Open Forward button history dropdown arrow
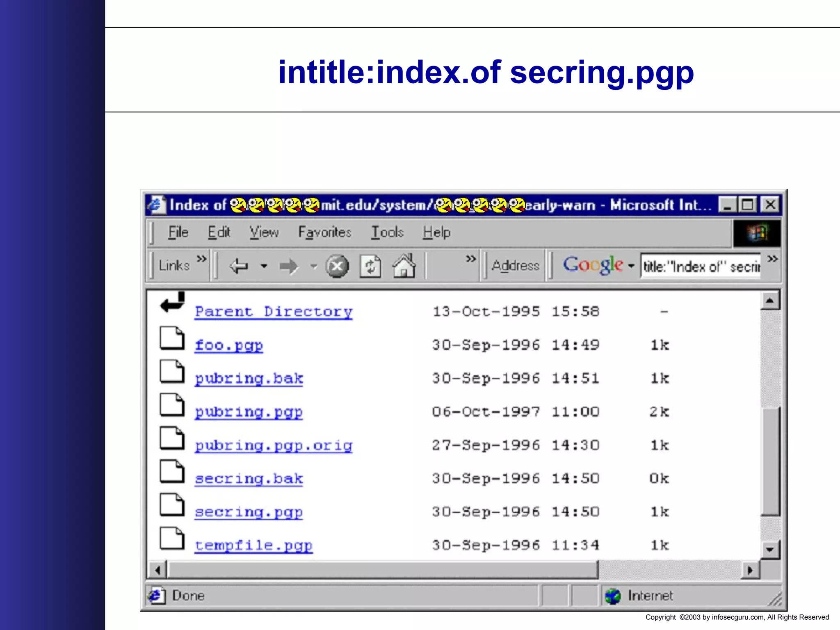The image size is (840, 630). coord(314,266)
